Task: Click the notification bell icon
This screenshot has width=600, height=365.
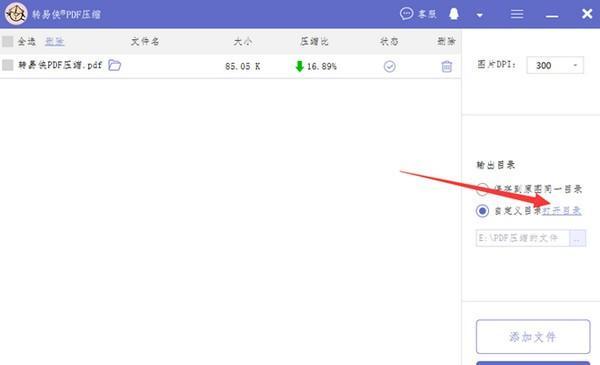Action: [454, 14]
